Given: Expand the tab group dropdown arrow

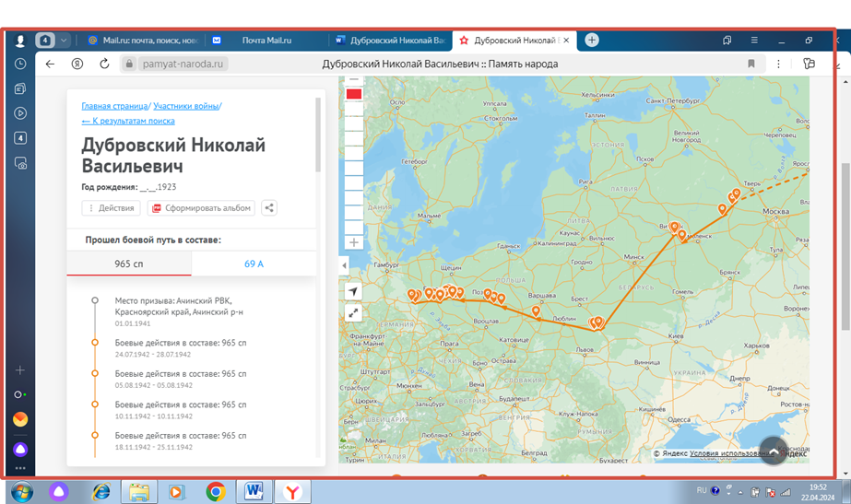Looking at the screenshot, I should point(64,41).
